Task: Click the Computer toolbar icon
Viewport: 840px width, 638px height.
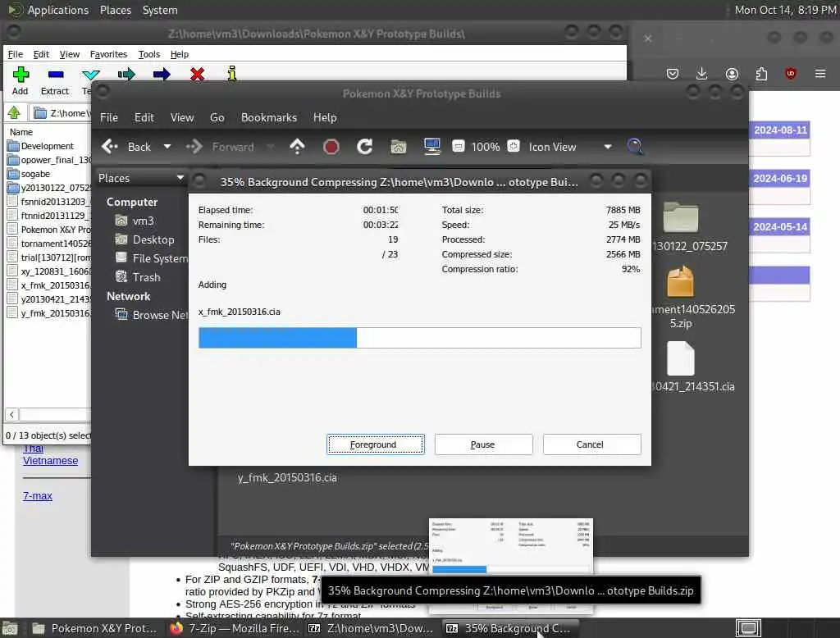Action: 431,146
